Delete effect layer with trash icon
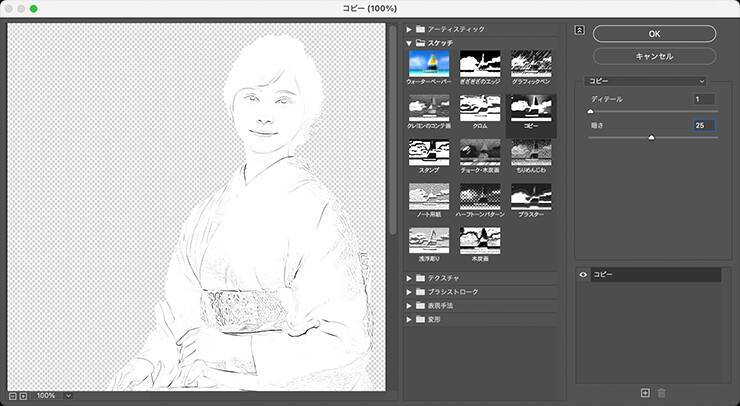Viewport: 740px width, 406px height. tap(661, 393)
